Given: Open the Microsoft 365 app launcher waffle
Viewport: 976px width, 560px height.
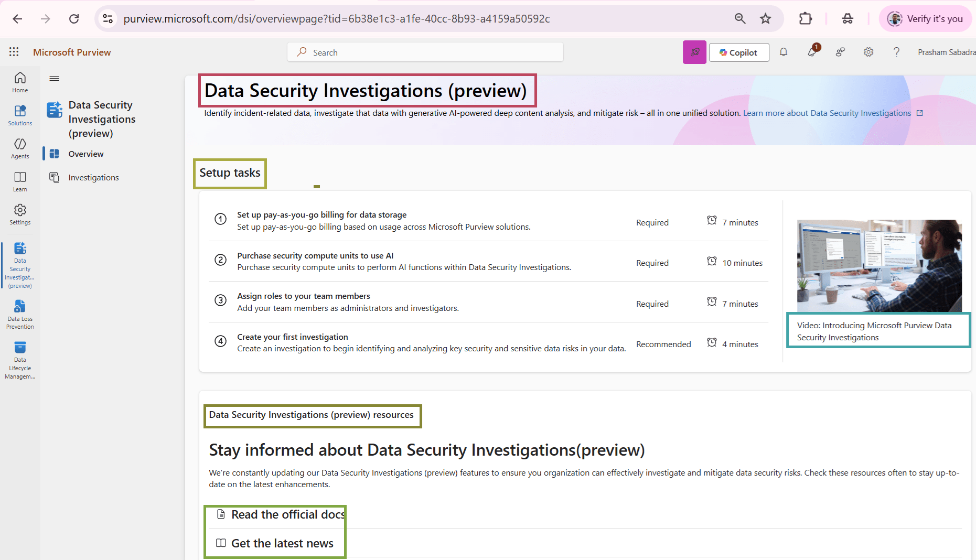Looking at the screenshot, I should pyautogui.click(x=14, y=51).
